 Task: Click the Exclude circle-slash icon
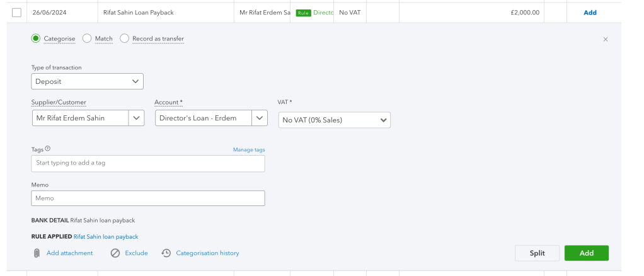[115, 253]
